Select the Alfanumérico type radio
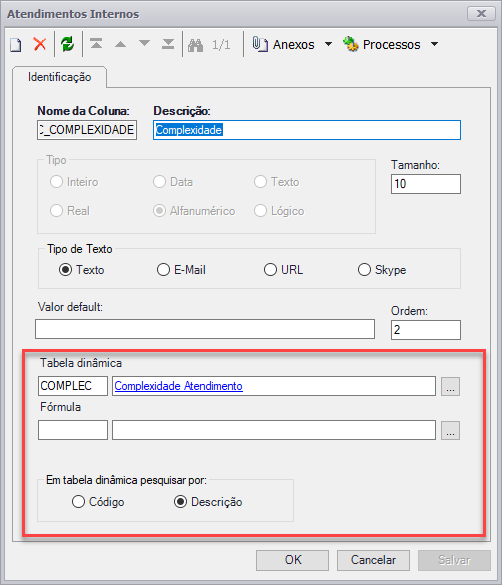502x585 pixels. pos(159,211)
